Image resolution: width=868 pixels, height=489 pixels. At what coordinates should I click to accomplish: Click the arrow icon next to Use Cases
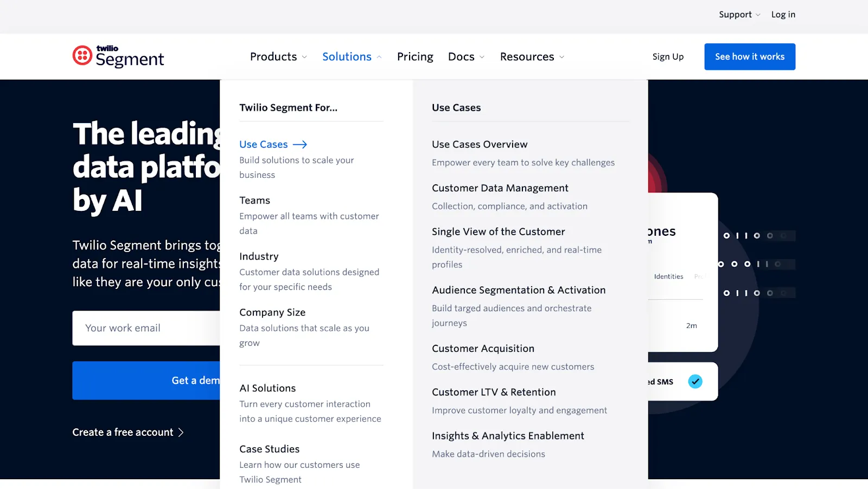[300, 144]
